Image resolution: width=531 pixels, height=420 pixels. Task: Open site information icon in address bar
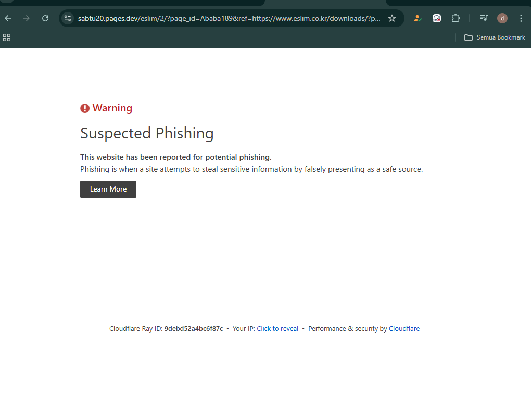[x=68, y=18]
